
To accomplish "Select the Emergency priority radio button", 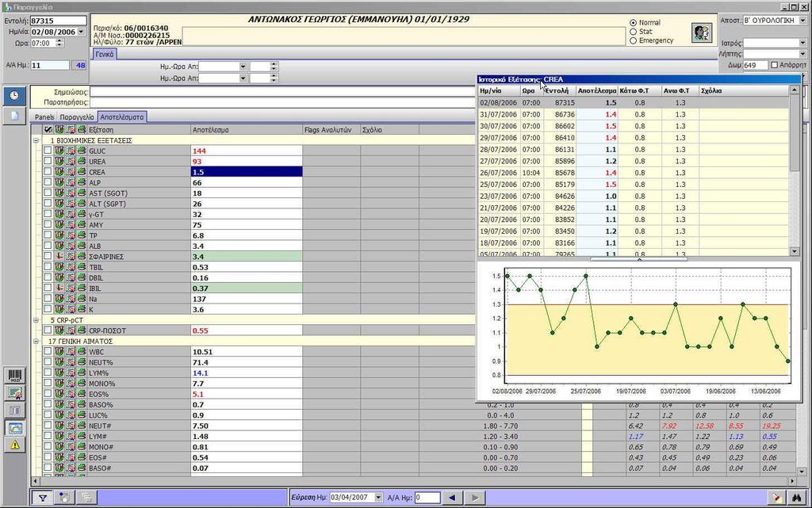I will pos(633,40).
